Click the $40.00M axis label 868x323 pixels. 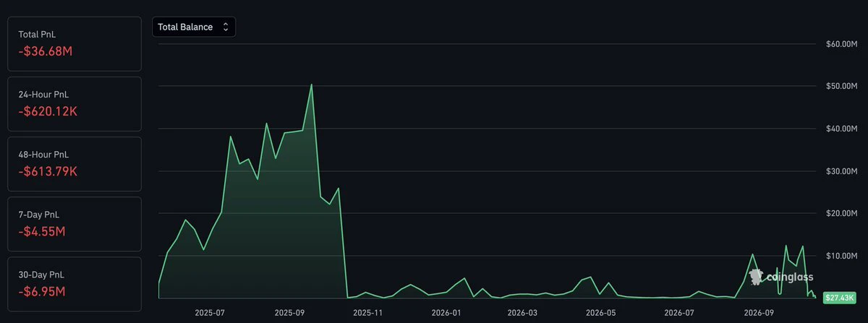[x=842, y=129]
